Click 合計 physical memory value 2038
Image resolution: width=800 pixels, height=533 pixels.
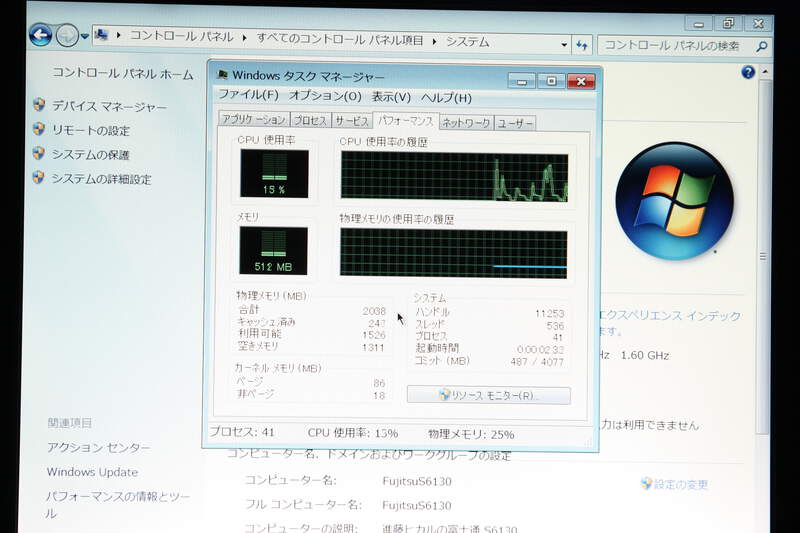(x=374, y=311)
